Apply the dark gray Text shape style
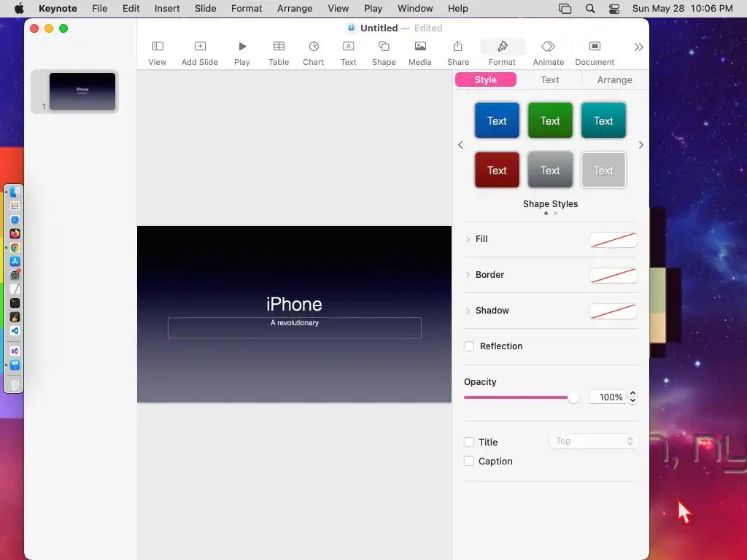Screen dimensions: 747x560 click(x=550, y=170)
